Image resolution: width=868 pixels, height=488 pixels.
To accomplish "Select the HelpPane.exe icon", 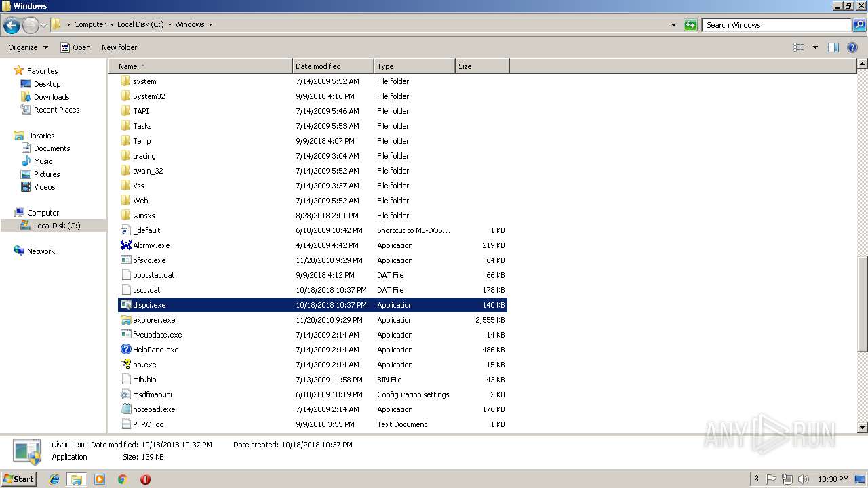I will point(125,350).
